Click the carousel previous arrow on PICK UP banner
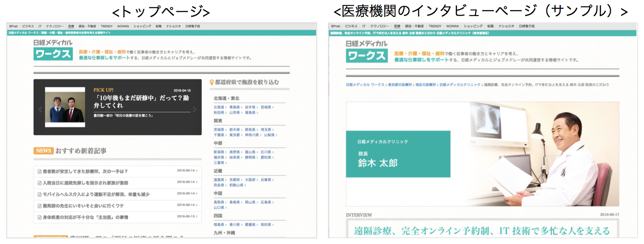644x244 pixels. [41, 109]
